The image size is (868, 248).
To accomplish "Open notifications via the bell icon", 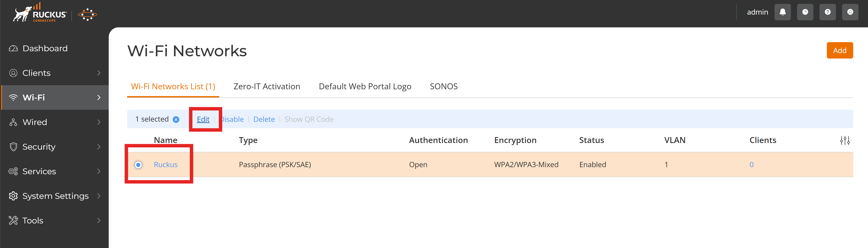I will 782,12.
